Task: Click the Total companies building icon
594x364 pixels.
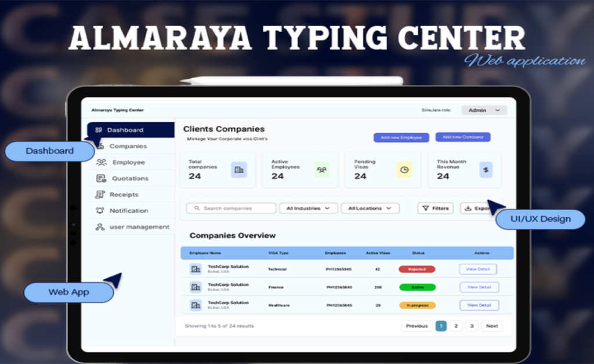Action: (238, 170)
